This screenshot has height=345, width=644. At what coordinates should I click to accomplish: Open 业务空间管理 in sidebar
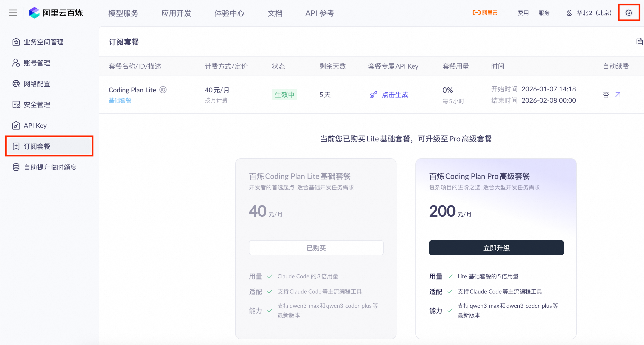pos(43,42)
